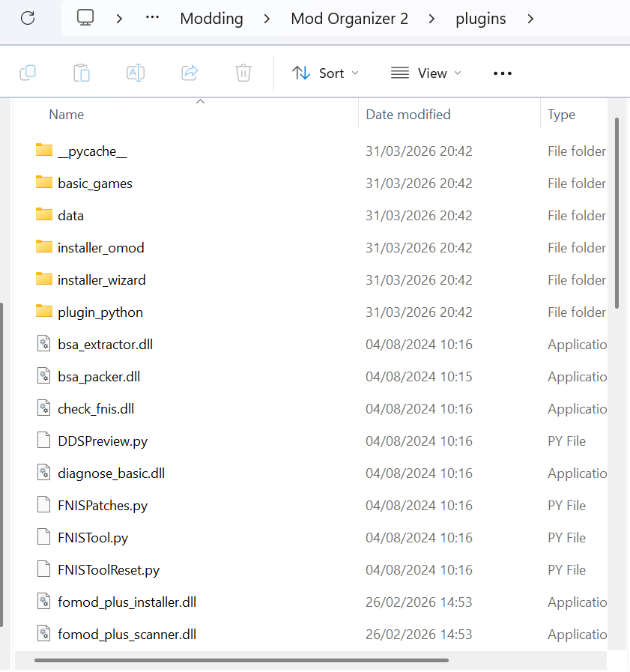Click the bsa_extractor.dll file icon

(43, 344)
